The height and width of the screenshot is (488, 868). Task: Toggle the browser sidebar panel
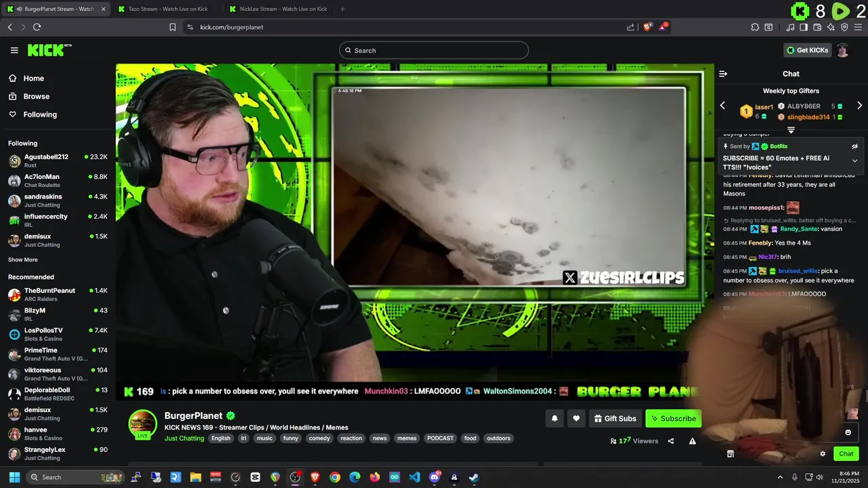click(x=804, y=27)
